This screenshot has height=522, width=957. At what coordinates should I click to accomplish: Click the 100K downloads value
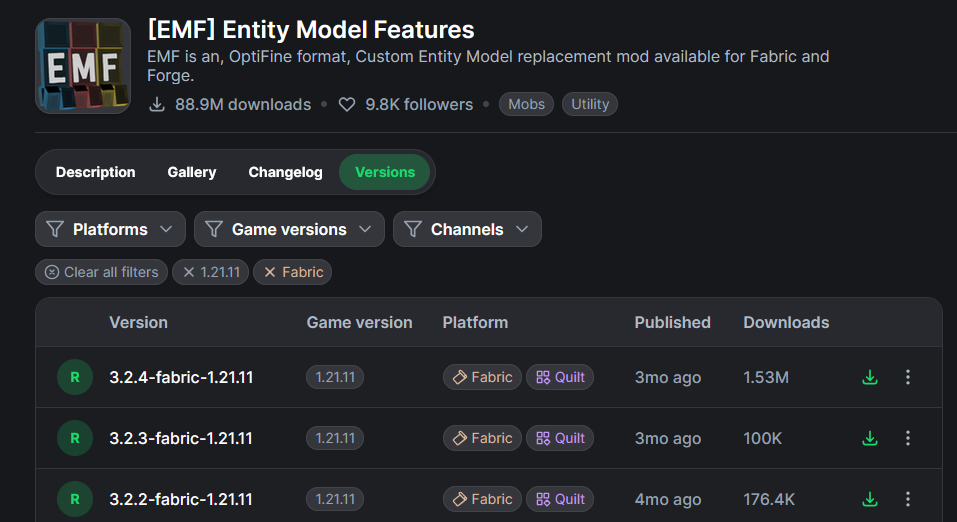pos(762,438)
